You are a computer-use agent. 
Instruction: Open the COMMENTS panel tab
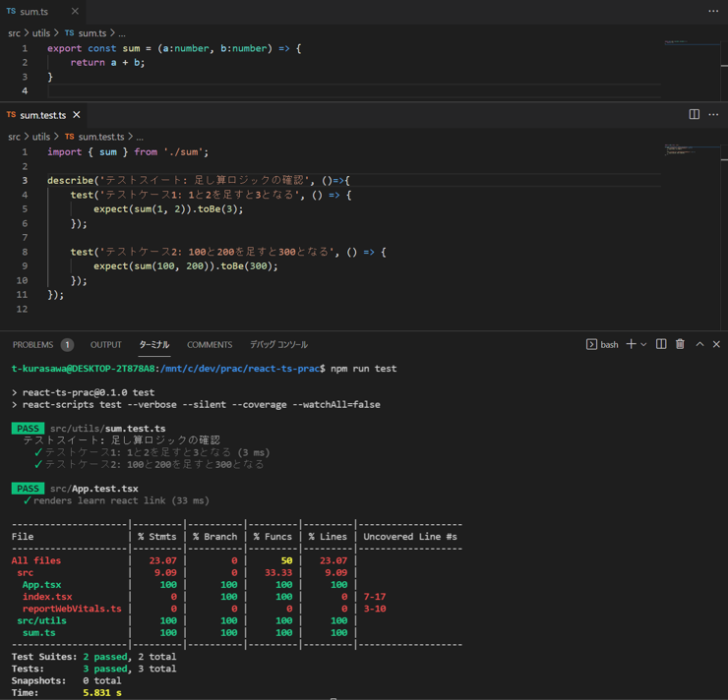click(x=210, y=345)
